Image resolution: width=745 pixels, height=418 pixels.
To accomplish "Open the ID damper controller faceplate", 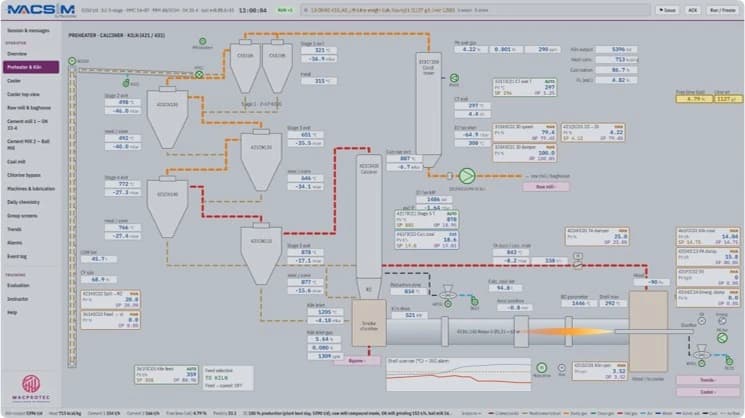I will point(525,153).
